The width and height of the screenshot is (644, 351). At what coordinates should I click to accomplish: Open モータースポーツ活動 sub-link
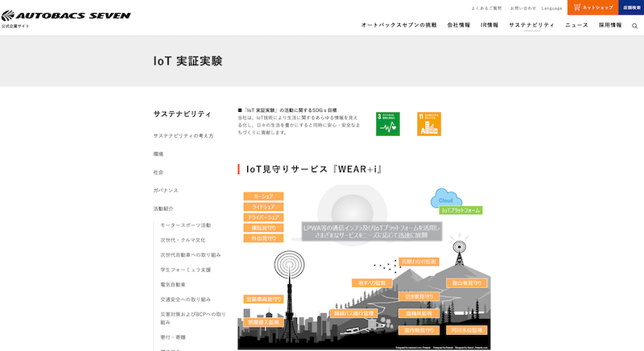[185, 225]
